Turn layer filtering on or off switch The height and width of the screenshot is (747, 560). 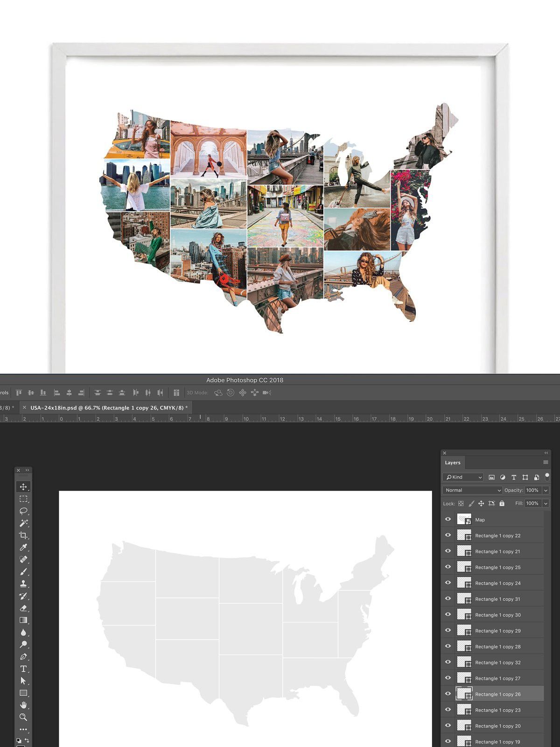point(547,477)
